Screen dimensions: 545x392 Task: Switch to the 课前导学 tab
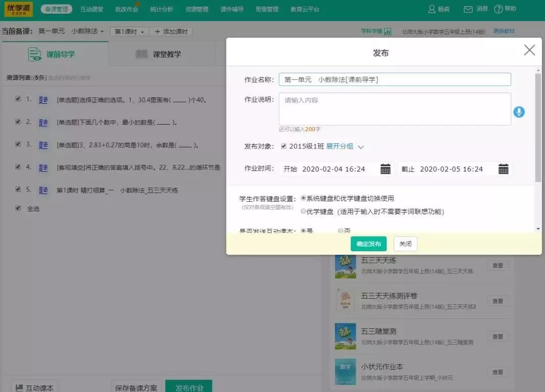click(x=55, y=54)
